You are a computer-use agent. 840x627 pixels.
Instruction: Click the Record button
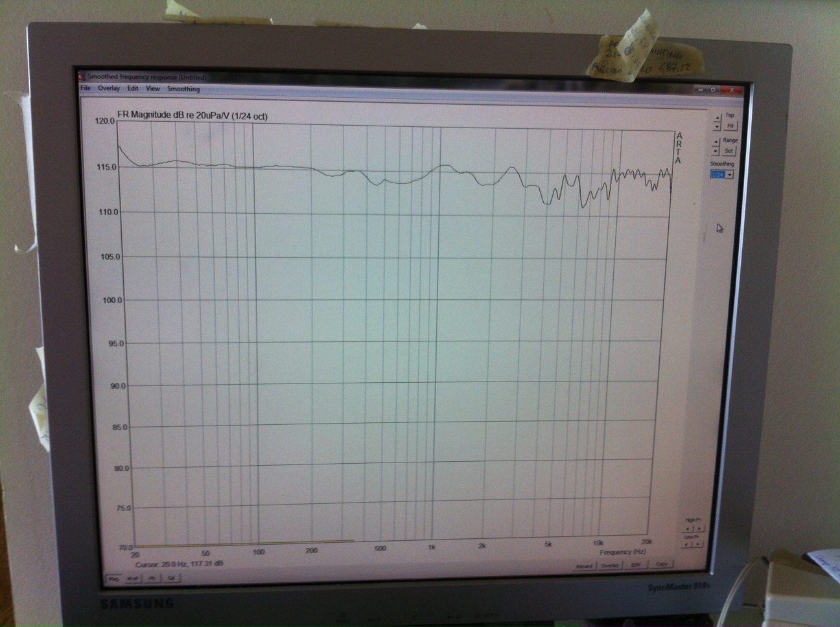585,566
